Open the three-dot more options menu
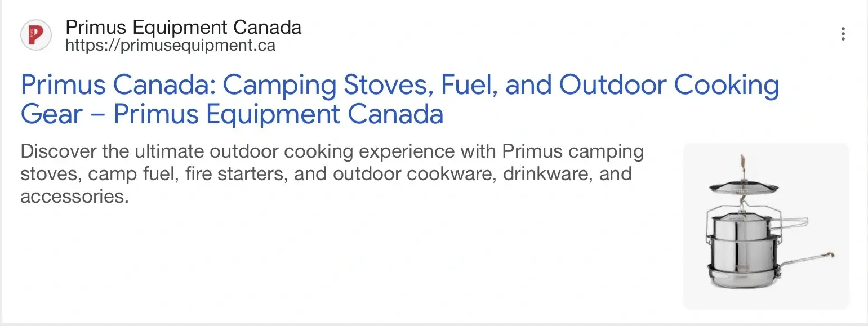This screenshot has width=868, height=326. click(843, 34)
